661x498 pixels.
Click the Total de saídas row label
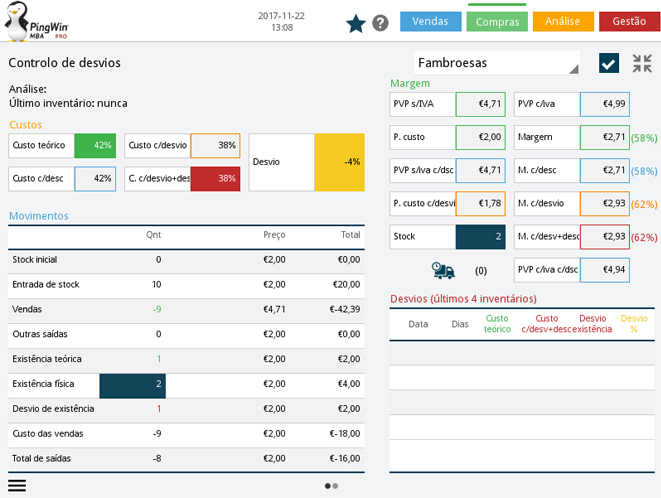(41, 459)
